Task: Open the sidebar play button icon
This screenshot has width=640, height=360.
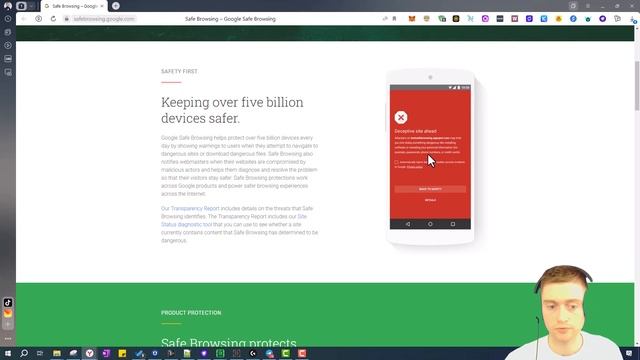Action: [8, 45]
